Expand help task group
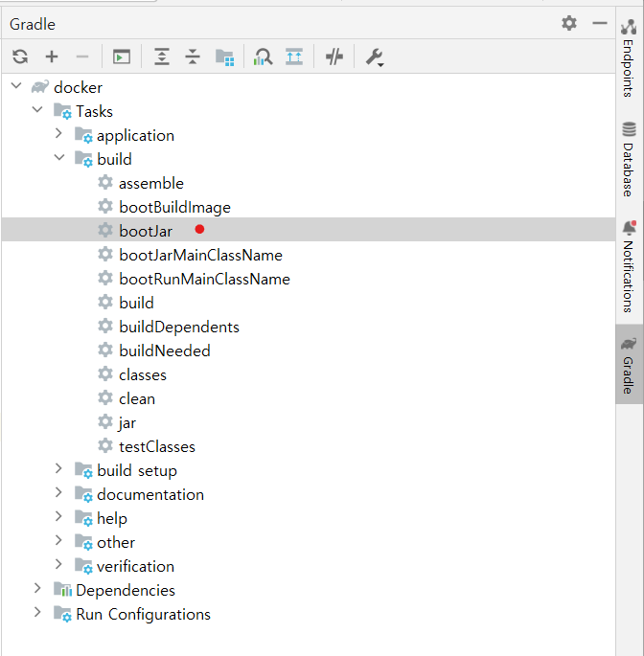Image resolution: width=644 pixels, height=656 pixels. (58, 516)
